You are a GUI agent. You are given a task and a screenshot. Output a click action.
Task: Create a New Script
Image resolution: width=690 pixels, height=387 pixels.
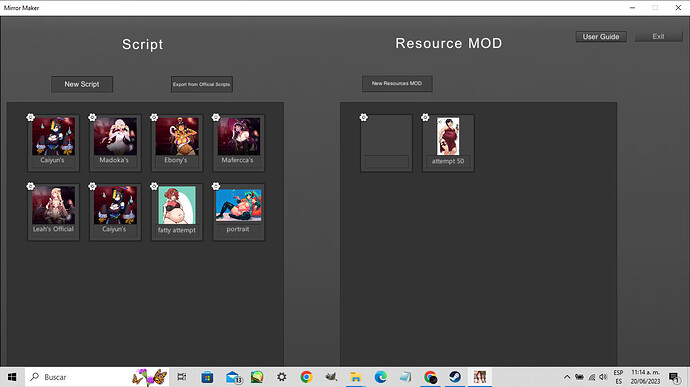pyautogui.click(x=82, y=84)
